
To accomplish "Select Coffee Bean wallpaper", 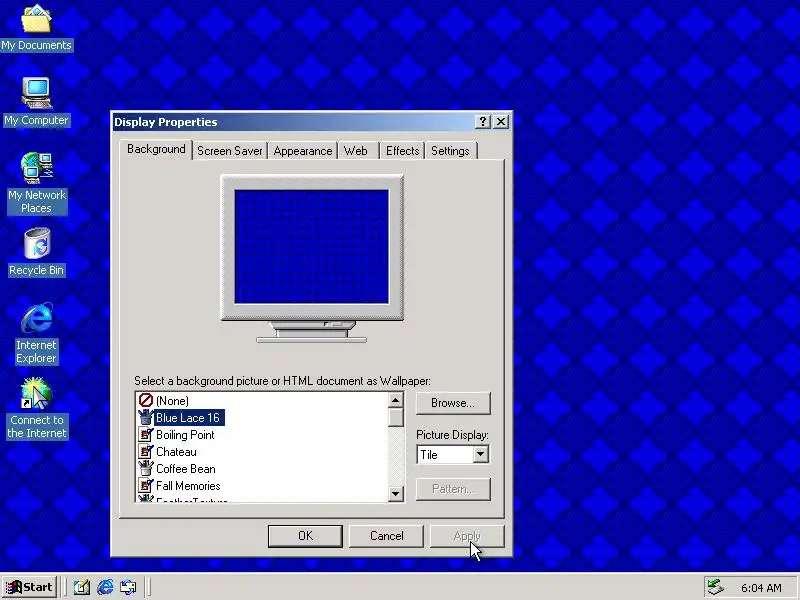I will (186, 468).
